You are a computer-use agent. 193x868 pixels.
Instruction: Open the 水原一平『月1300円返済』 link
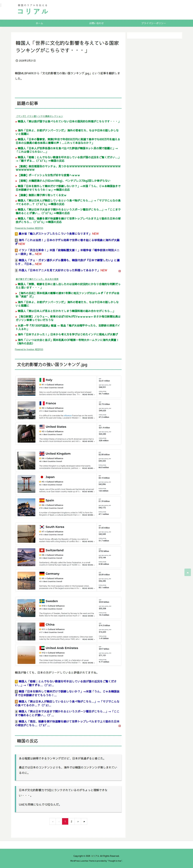tap(67, 327)
